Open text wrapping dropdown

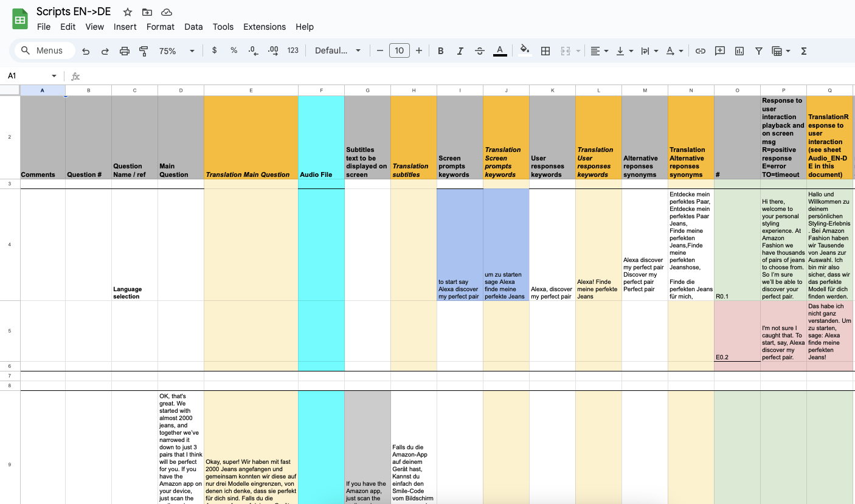click(649, 51)
